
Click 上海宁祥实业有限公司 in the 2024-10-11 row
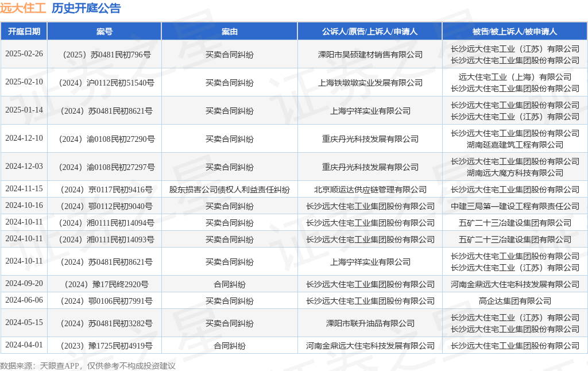coord(370,262)
